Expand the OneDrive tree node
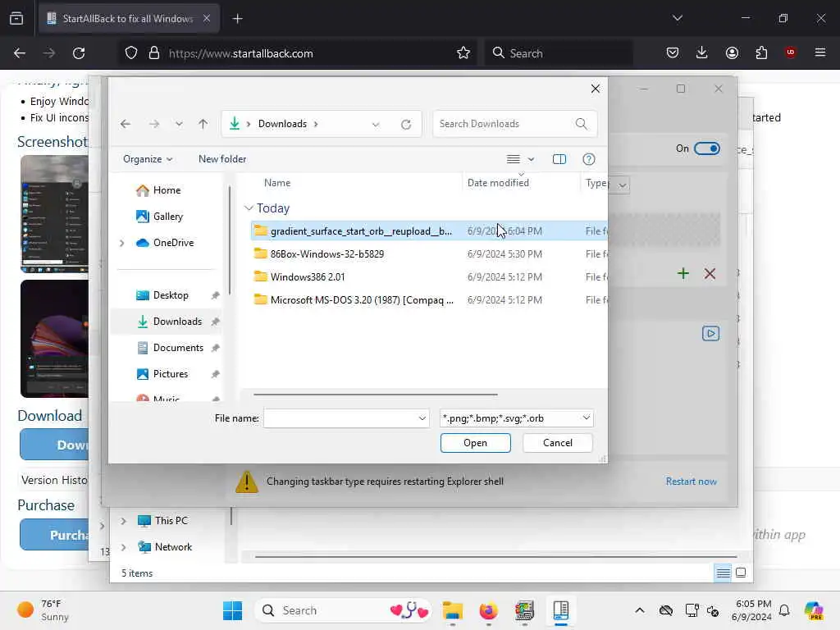840x630 pixels. [122, 243]
